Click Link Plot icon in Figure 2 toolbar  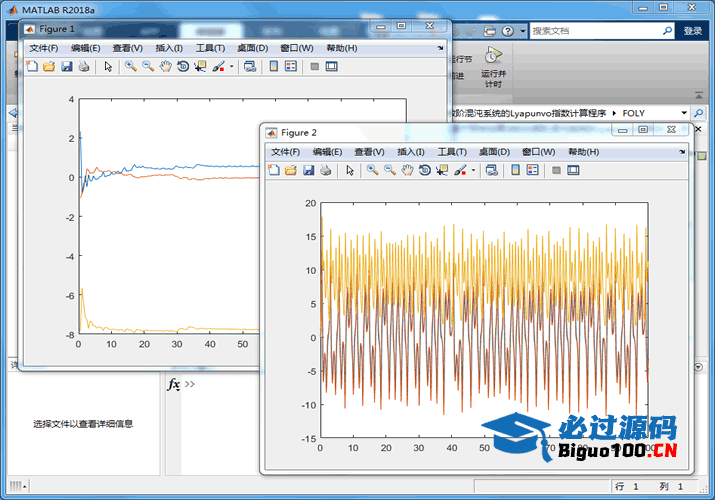tap(492, 170)
